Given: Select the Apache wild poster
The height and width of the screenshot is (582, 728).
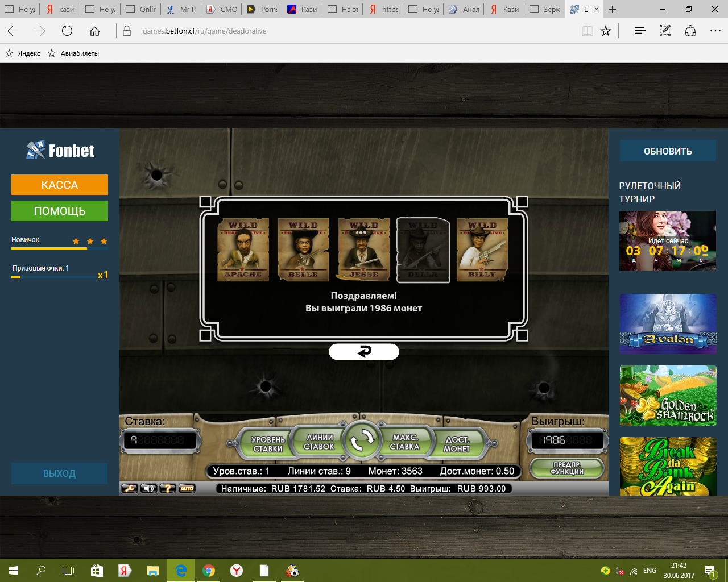Looking at the screenshot, I should coord(243,250).
